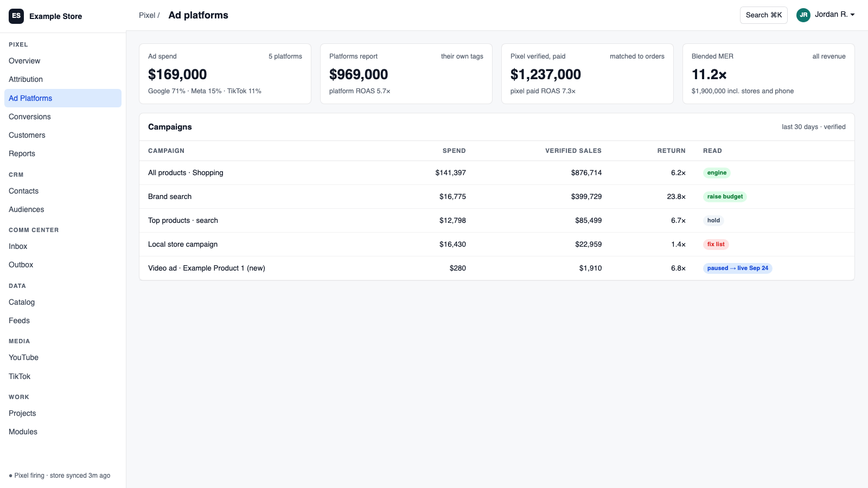Open the 'Top products · search' campaign

point(497,221)
